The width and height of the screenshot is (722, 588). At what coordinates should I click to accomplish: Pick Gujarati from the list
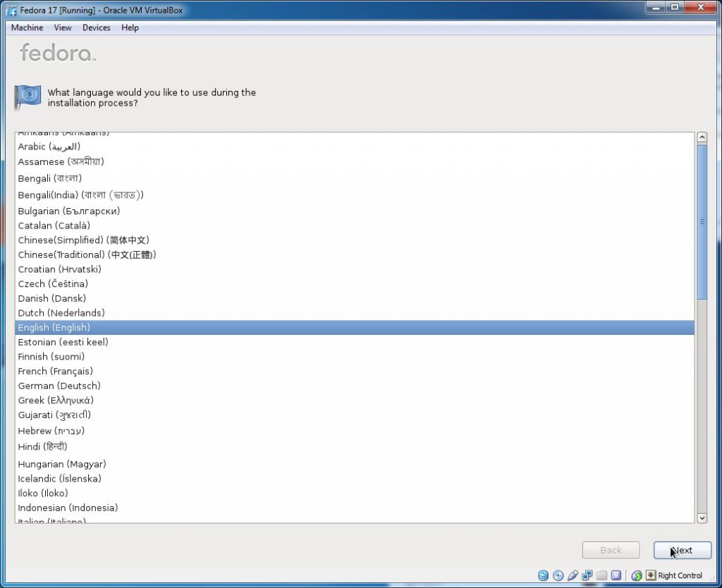click(355, 415)
